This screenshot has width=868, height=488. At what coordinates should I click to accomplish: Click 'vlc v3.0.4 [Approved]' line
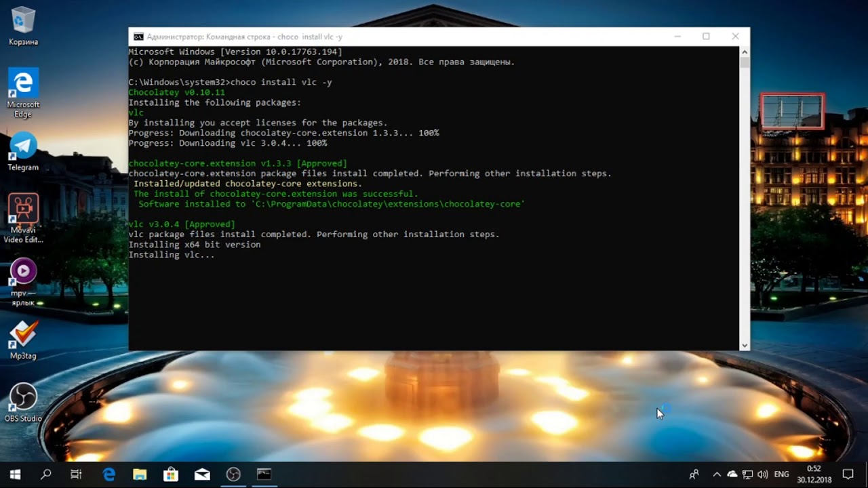coord(182,224)
